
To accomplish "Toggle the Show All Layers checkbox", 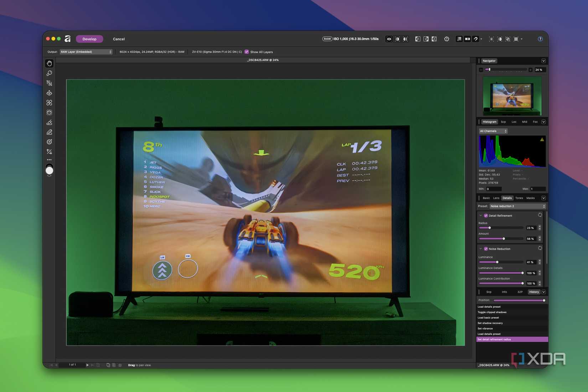I will click(x=247, y=52).
